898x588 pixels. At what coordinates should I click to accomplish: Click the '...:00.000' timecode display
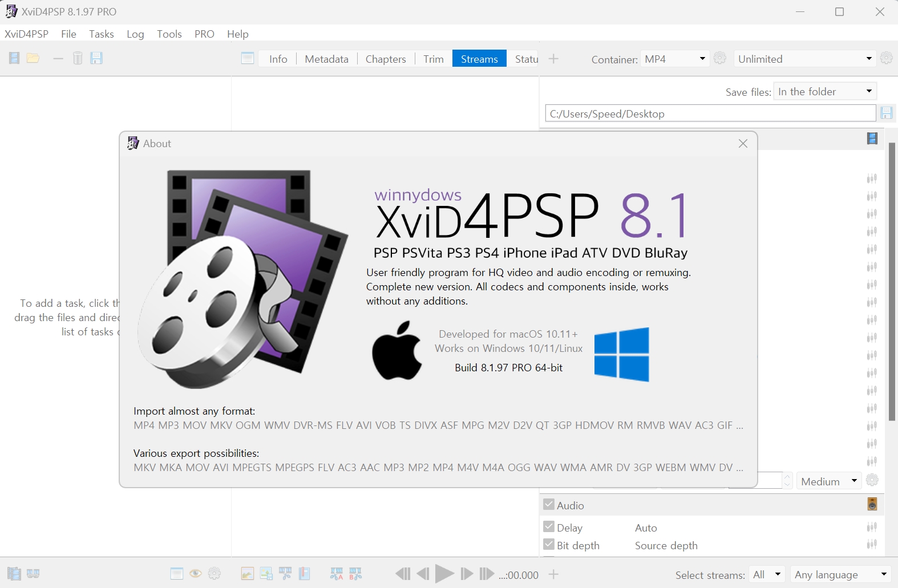[519, 575]
